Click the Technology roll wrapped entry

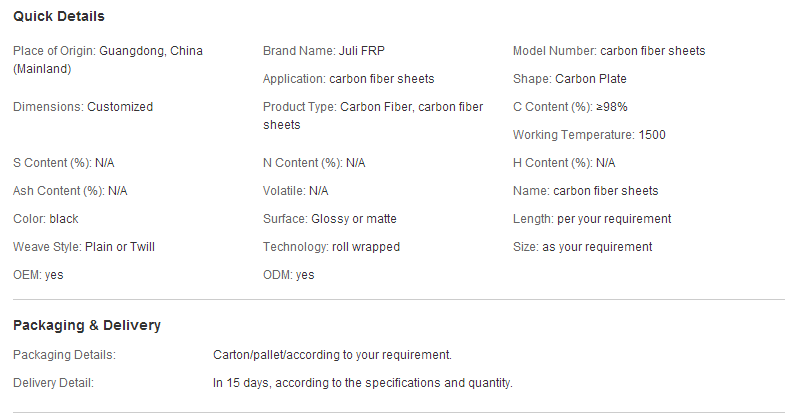tap(331, 248)
